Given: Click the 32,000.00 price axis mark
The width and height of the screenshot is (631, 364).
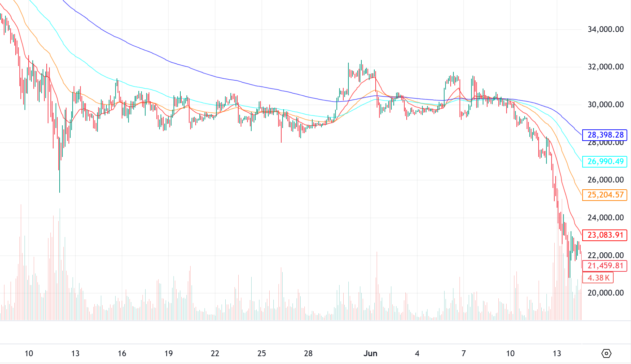Looking at the screenshot, I should tap(605, 67).
